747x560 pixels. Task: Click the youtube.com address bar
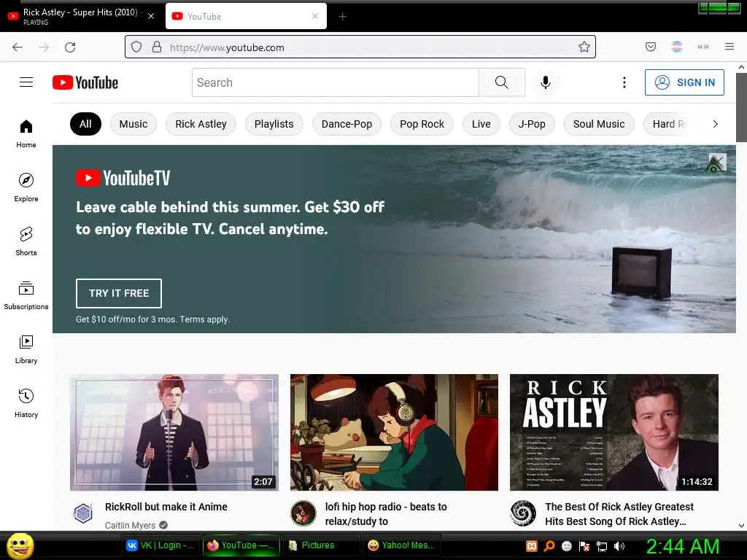(360, 47)
